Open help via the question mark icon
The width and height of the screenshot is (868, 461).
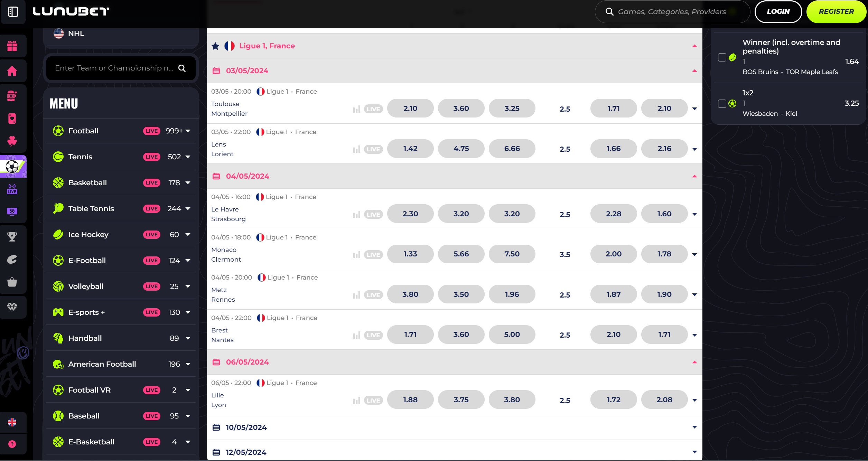tap(12, 444)
